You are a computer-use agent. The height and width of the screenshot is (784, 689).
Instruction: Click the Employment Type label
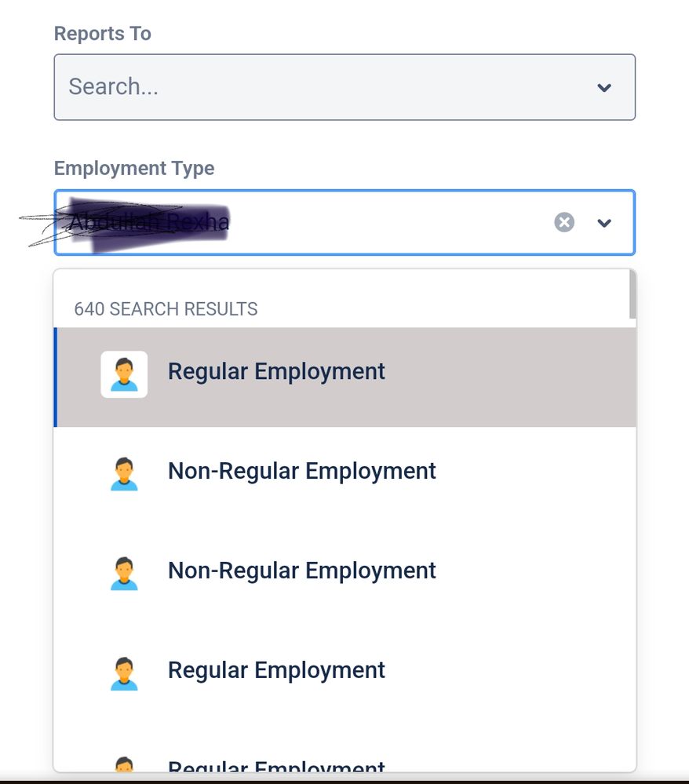[x=134, y=169]
